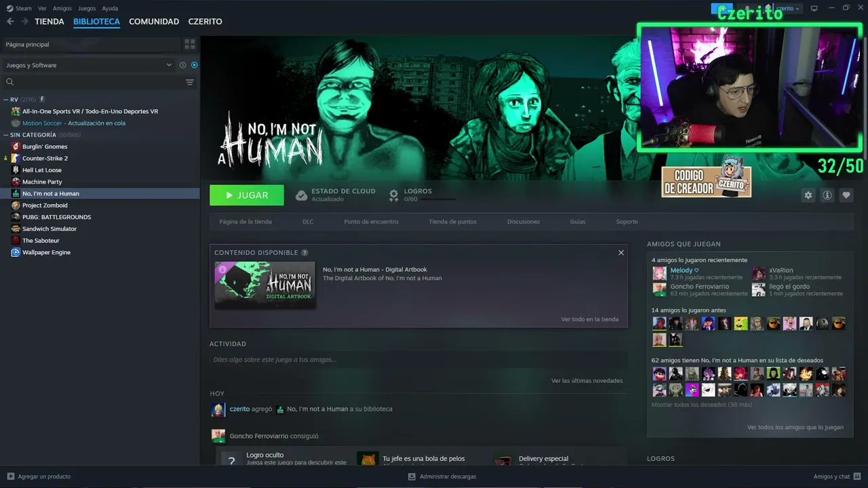Screen dimensions: 868x488
Task: Go forward with the right arrow
Action: coord(24,22)
